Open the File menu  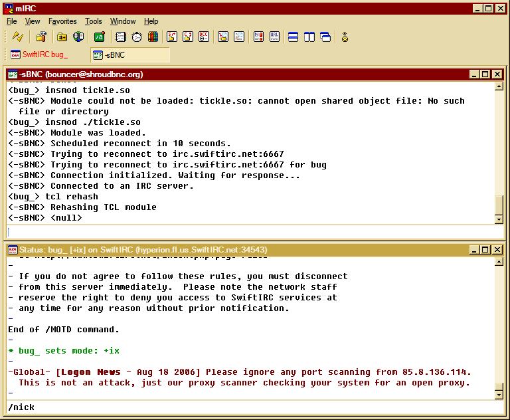click(x=12, y=21)
